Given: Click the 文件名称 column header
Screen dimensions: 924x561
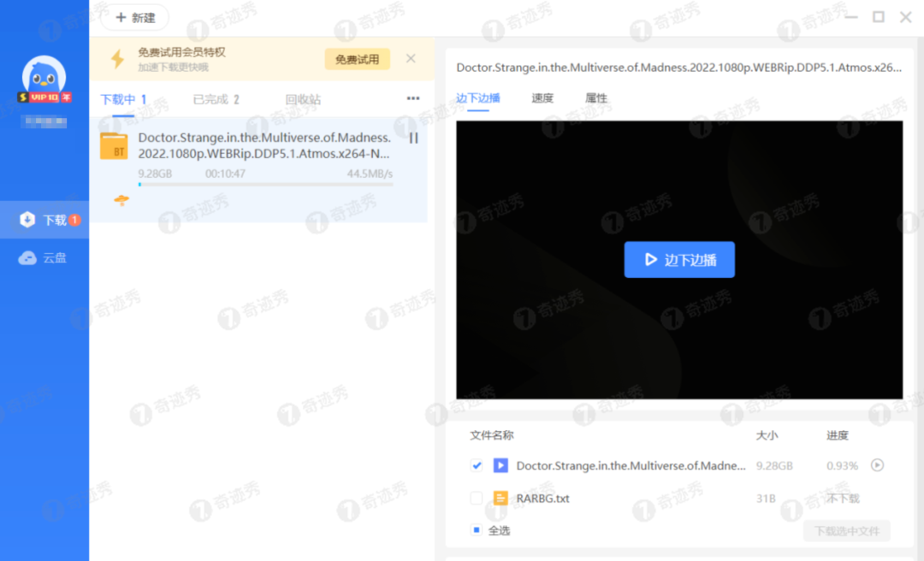Looking at the screenshot, I should click(x=491, y=435).
